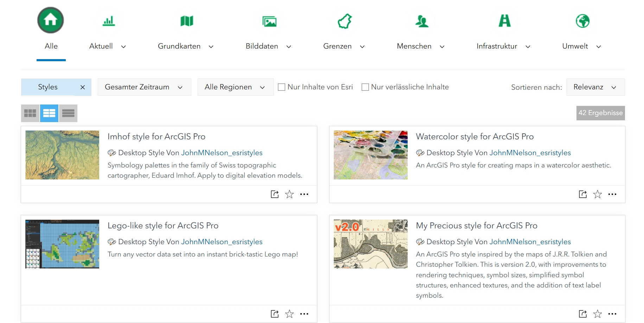Open more options for My Precious style
Image resolution: width=644 pixels, height=323 pixels.
pos(612,314)
